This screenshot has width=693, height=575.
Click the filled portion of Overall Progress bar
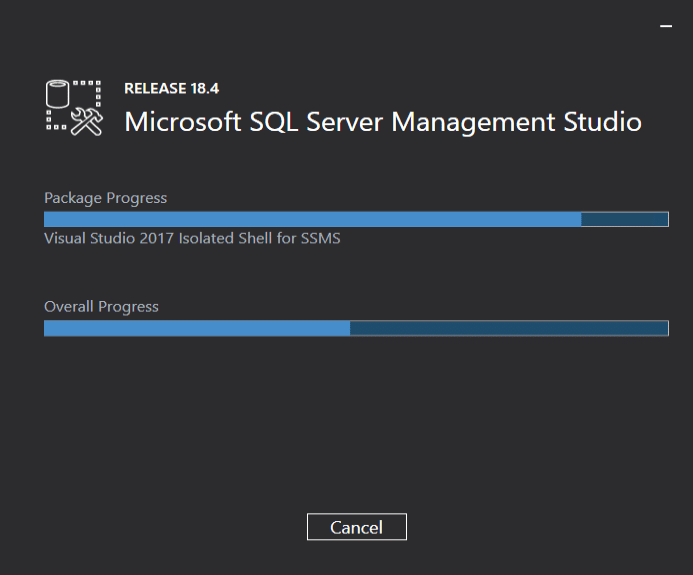[196, 328]
